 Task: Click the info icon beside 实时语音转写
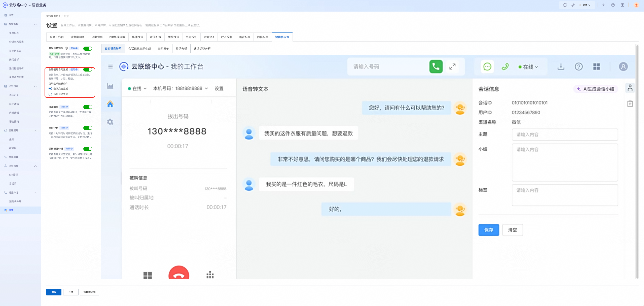pyautogui.click(x=66, y=48)
